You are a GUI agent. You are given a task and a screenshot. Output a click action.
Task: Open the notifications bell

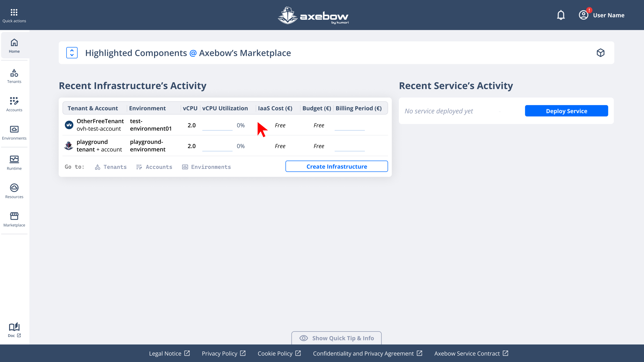coord(561,15)
